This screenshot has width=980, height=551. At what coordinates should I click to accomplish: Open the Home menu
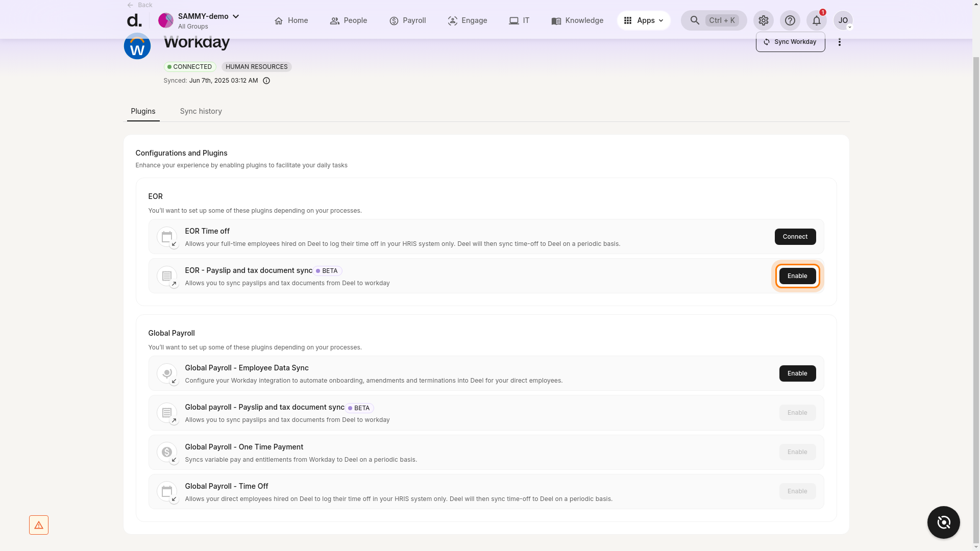tap(291, 20)
